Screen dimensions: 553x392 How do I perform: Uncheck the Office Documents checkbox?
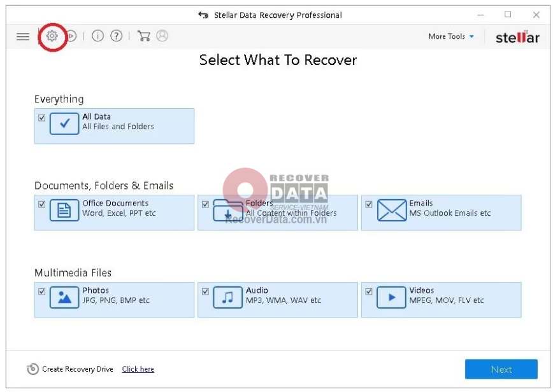pos(41,204)
